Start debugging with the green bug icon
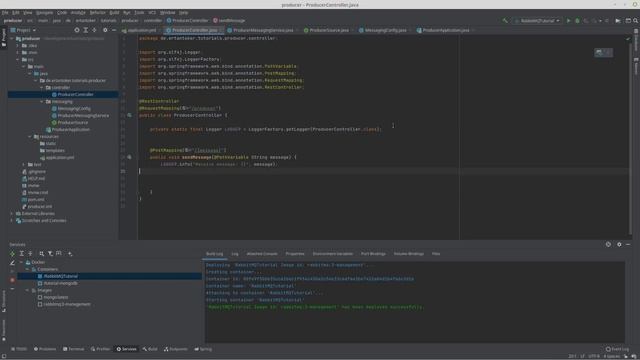 point(577,20)
